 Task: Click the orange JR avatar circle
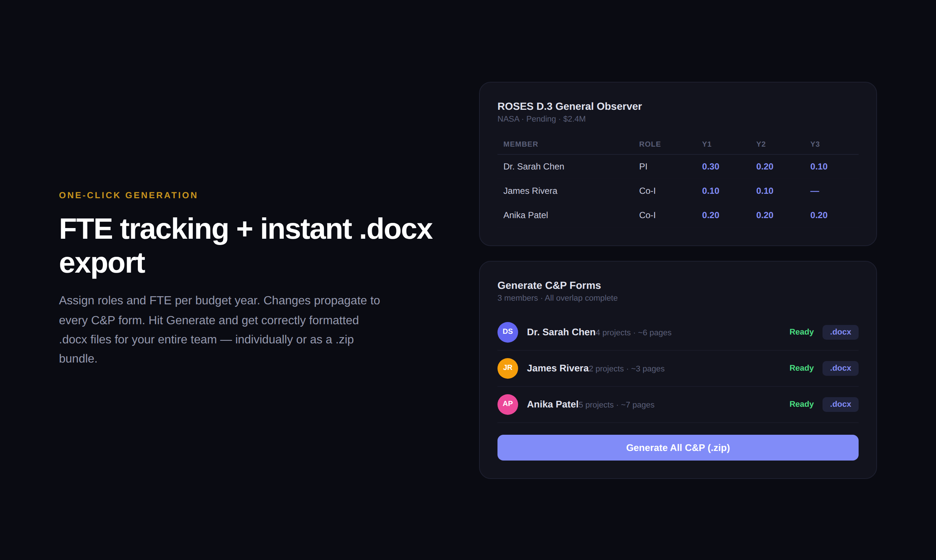[507, 368]
